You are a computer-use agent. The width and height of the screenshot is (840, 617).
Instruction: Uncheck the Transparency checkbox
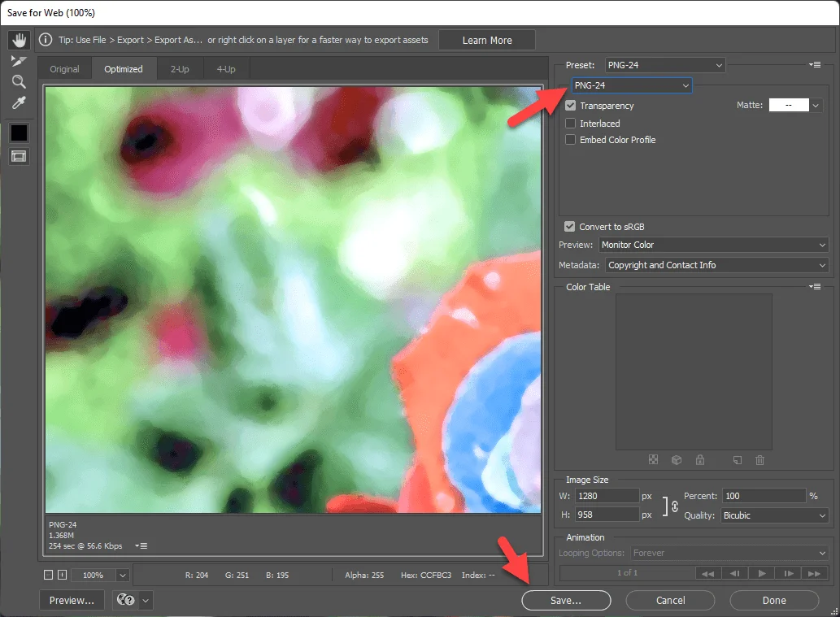[571, 106]
